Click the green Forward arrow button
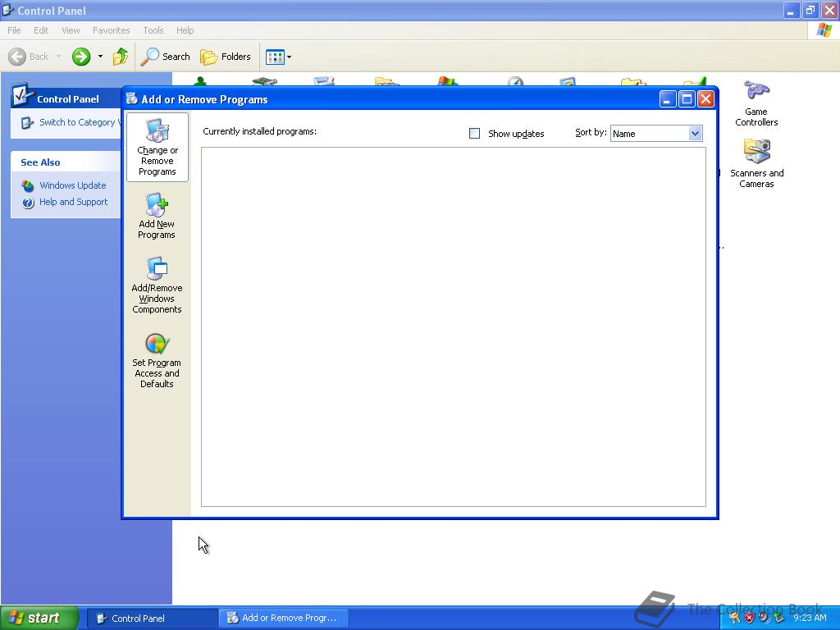Screen dimensions: 840x630 click(81, 57)
